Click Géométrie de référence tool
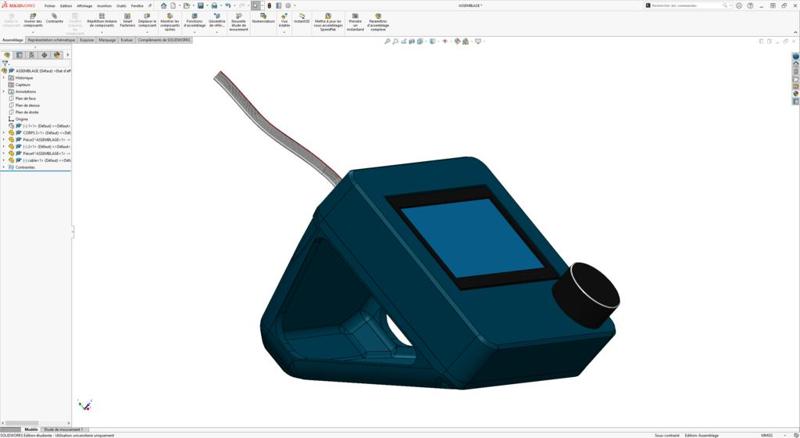 (x=217, y=20)
